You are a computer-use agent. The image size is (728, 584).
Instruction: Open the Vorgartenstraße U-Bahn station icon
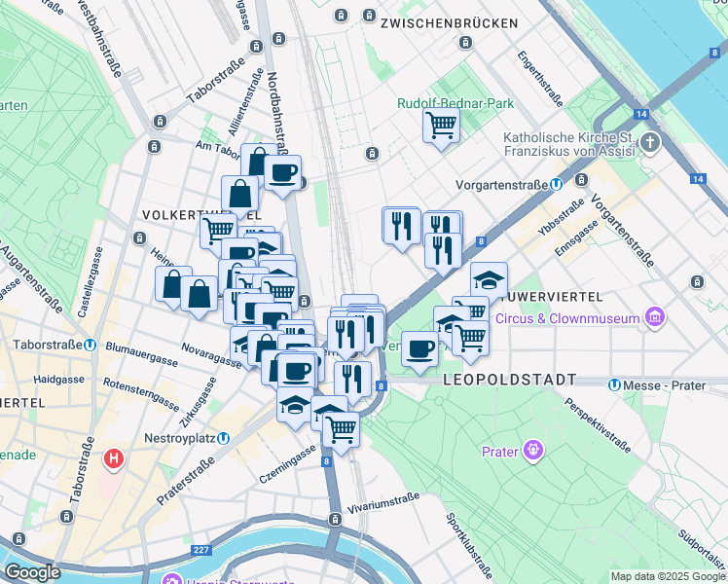coord(556,185)
